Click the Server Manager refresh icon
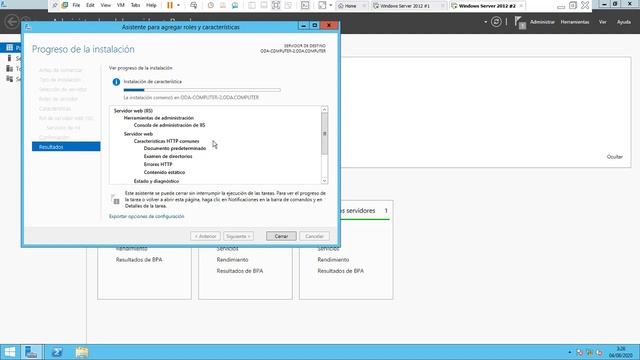The image size is (640, 360). click(x=496, y=22)
